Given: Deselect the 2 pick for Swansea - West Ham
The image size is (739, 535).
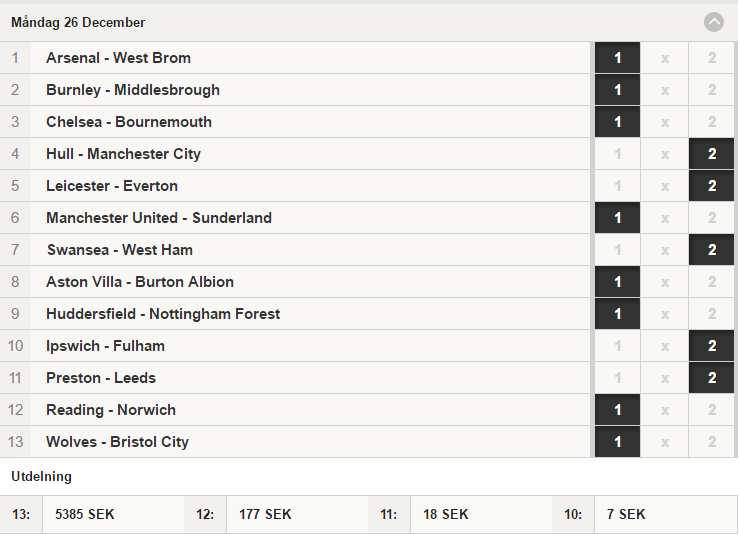Looking at the screenshot, I should (712, 250).
